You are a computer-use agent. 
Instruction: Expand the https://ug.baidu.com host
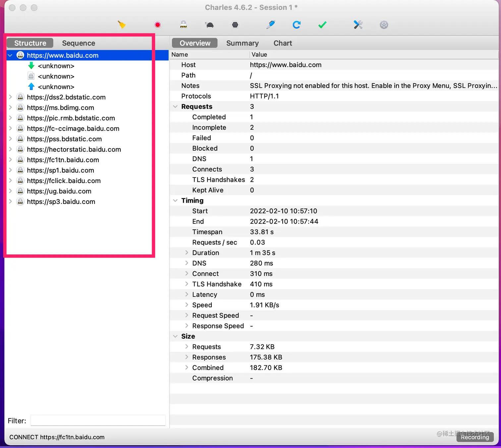coord(10,191)
